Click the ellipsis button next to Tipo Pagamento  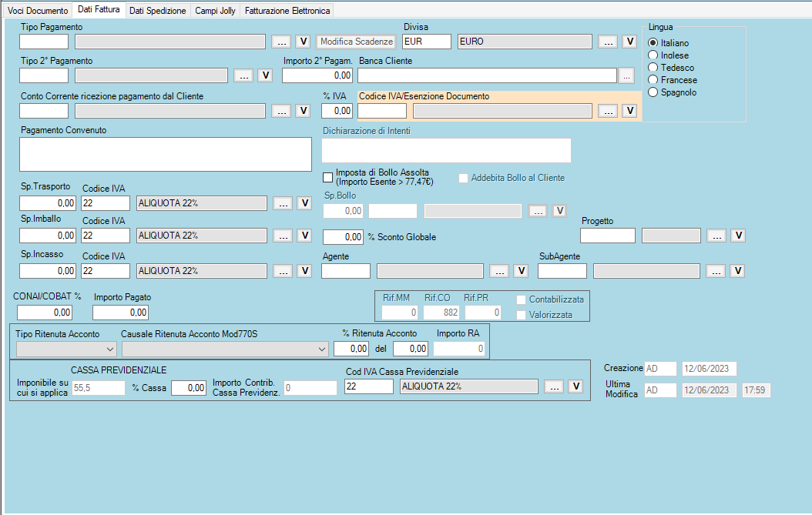(282, 42)
